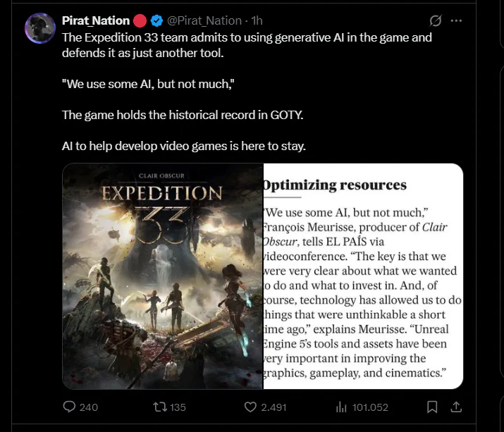Click the tweet text about generative AI
Screen dimensions: 504x432
tap(247, 44)
